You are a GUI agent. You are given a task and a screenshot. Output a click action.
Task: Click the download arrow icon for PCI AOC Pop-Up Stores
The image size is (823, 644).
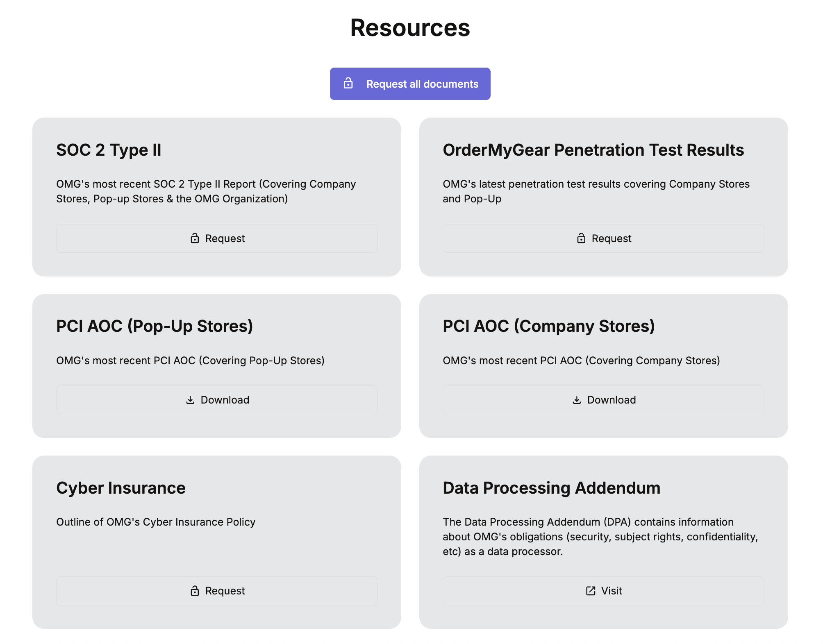(x=190, y=400)
